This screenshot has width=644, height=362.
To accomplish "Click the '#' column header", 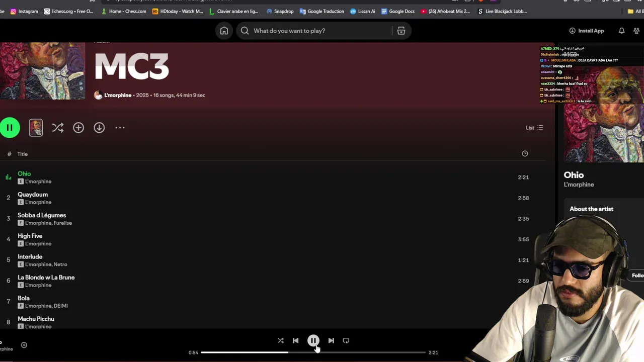I will pyautogui.click(x=9, y=154).
